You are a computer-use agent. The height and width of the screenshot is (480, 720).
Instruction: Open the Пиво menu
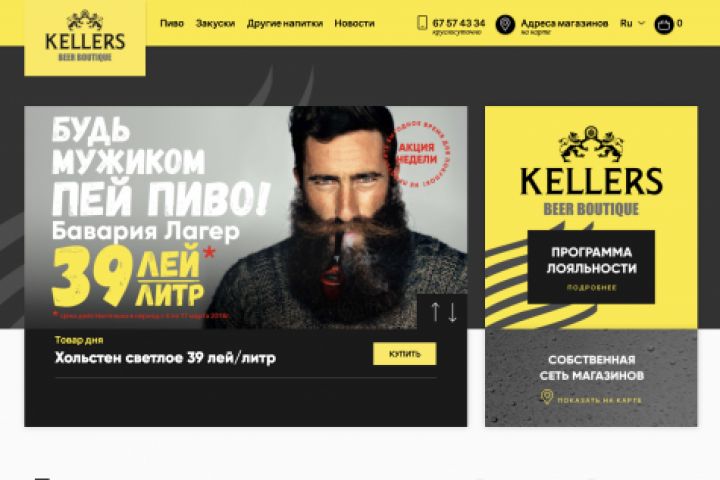pos(172,23)
